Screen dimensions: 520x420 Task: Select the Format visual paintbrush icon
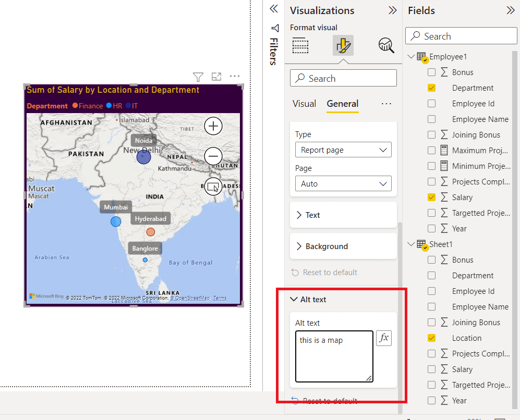(x=343, y=45)
